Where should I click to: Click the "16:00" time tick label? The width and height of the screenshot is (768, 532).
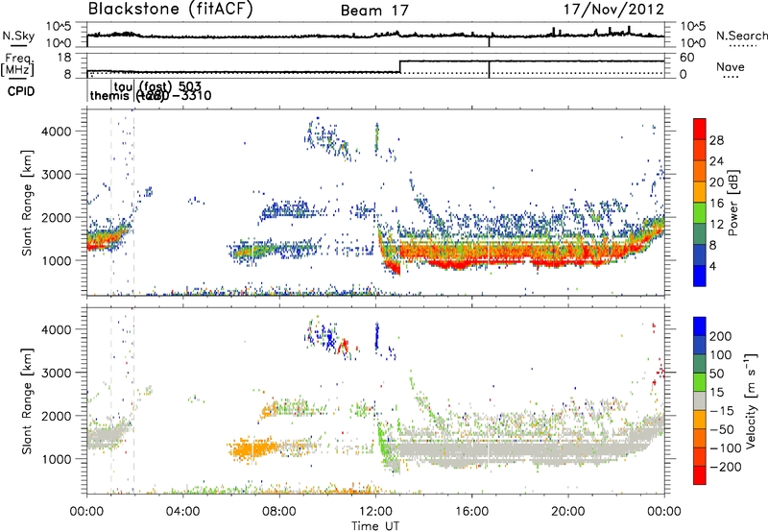[x=471, y=512]
